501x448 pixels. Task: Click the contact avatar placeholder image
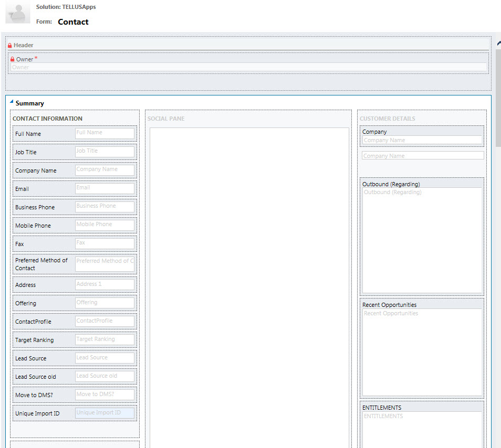click(17, 12)
